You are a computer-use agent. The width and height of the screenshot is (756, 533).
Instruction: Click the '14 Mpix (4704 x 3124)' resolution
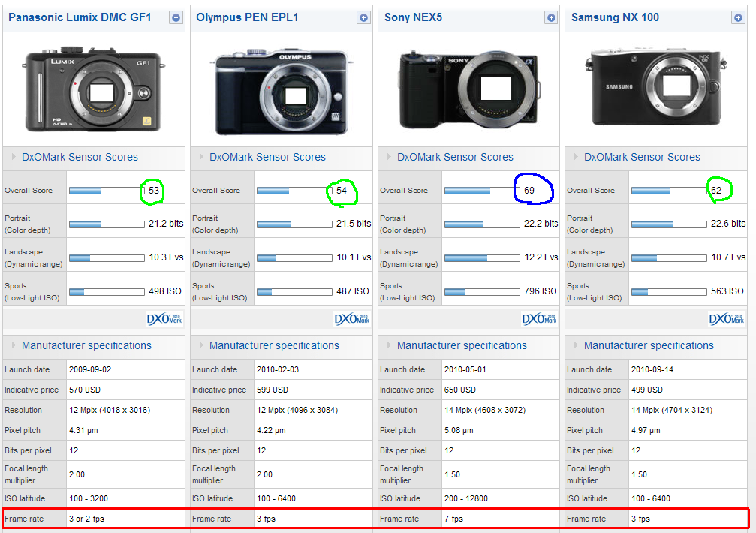672,410
